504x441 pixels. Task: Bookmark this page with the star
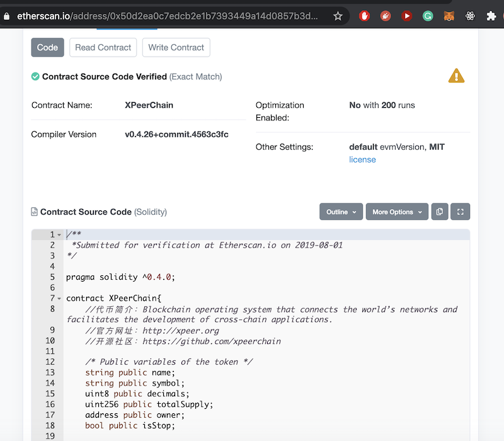tap(338, 16)
